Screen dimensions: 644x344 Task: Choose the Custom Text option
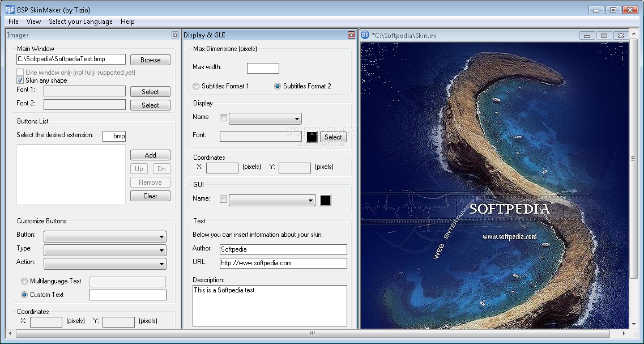click(24, 295)
